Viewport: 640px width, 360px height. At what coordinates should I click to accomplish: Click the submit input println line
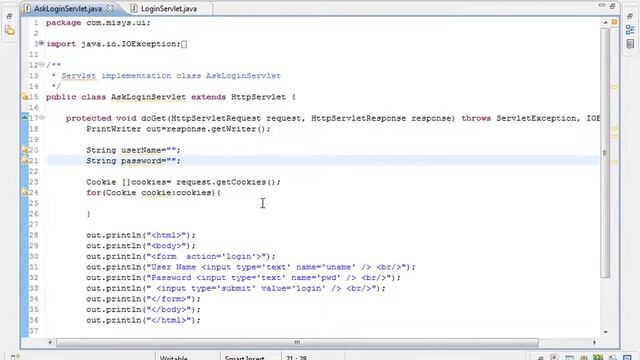tap(236, 288)
